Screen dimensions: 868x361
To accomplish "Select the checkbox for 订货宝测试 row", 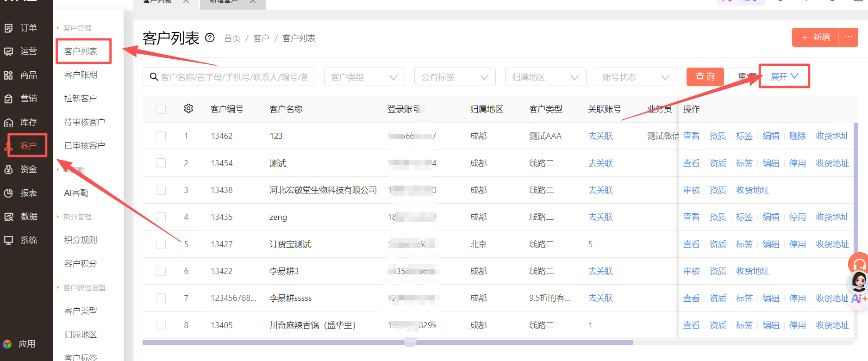I will pos(161,244).
